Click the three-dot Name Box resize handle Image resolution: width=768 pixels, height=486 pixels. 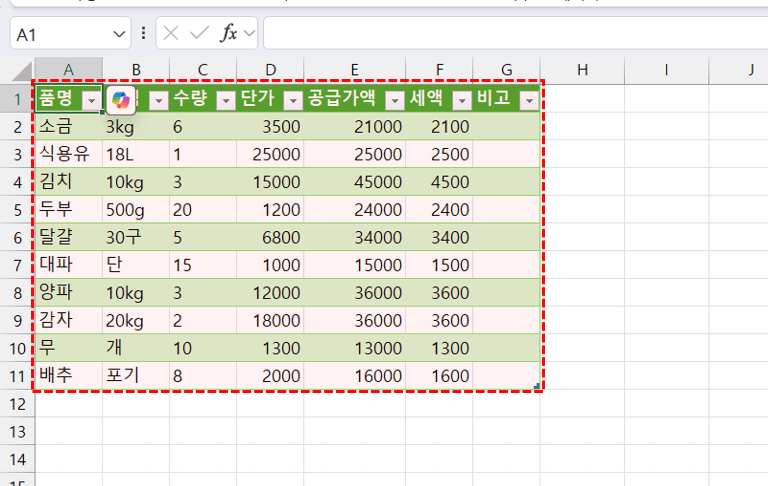pos(143,33)
